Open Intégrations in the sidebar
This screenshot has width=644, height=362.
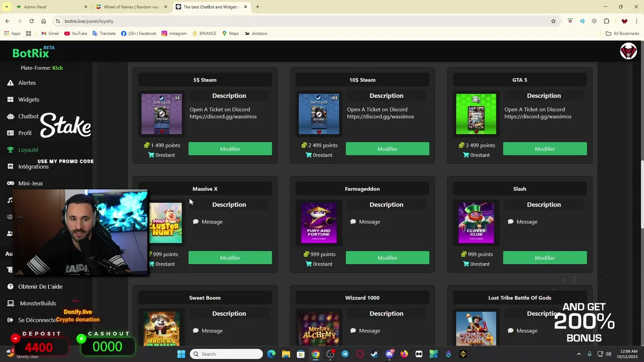coord(33,166)
